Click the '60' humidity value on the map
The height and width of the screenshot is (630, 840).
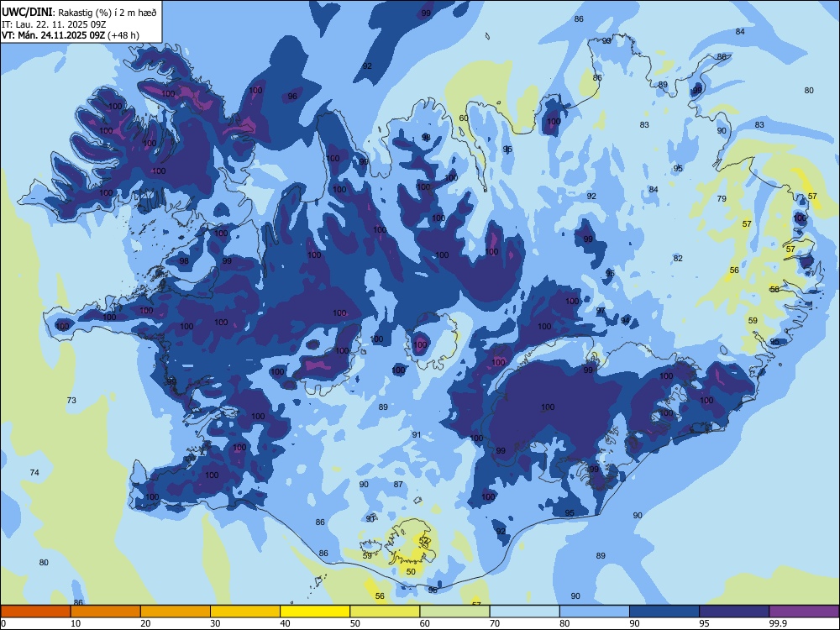point(464,118)
